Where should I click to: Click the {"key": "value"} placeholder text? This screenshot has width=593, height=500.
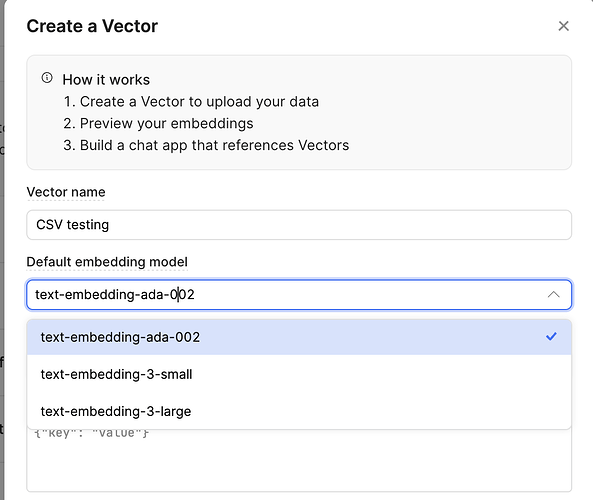[x=92, y=433]
